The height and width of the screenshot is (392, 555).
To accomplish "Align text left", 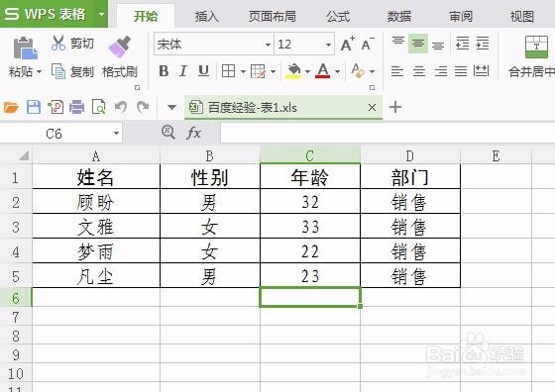I will click(x=397, y=71).
